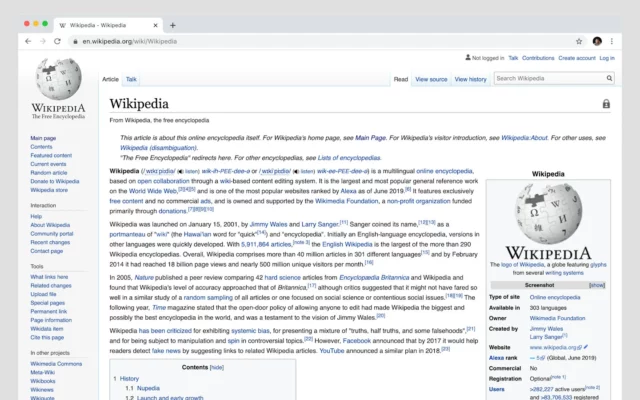Open Contact page

(x=47, y=251)
